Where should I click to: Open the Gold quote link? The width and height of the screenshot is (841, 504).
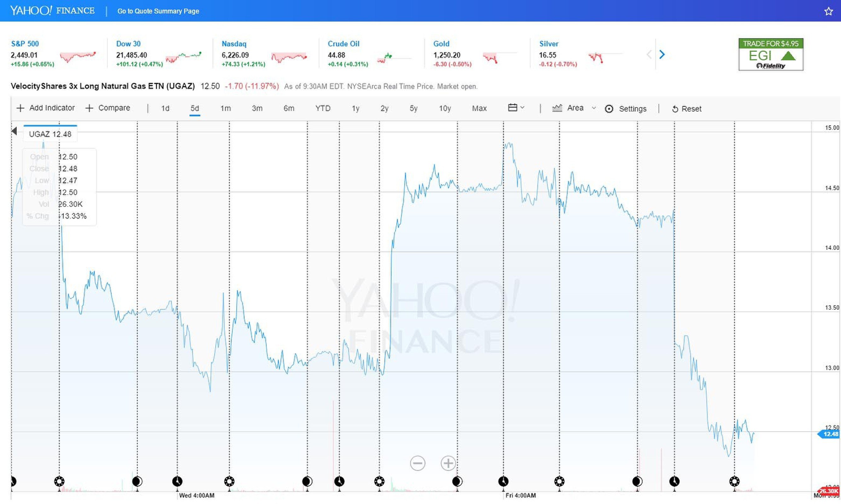point(441,43)
